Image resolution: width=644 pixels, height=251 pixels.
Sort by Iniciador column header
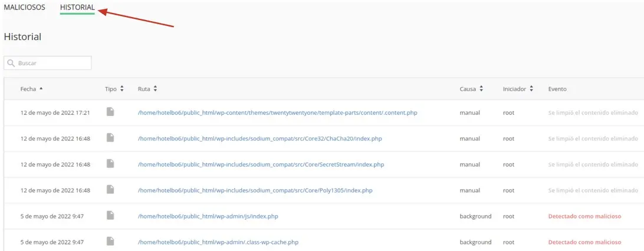(518, 88)
